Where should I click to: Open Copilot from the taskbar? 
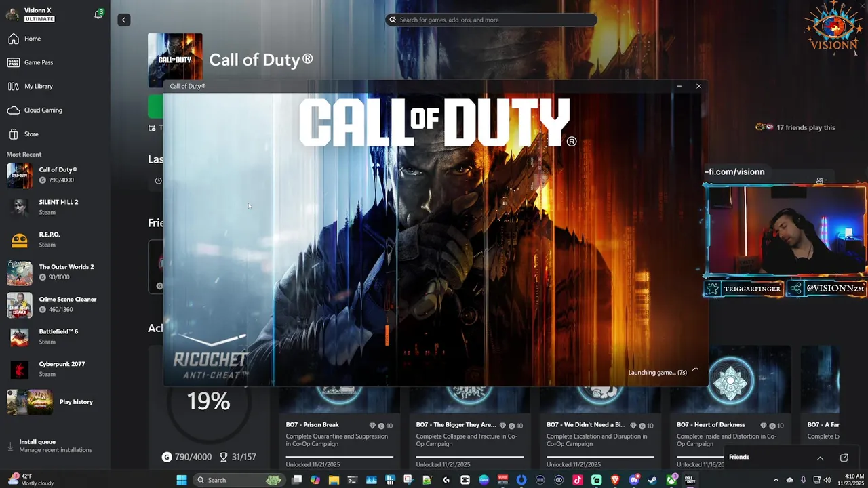coord(315,480)
